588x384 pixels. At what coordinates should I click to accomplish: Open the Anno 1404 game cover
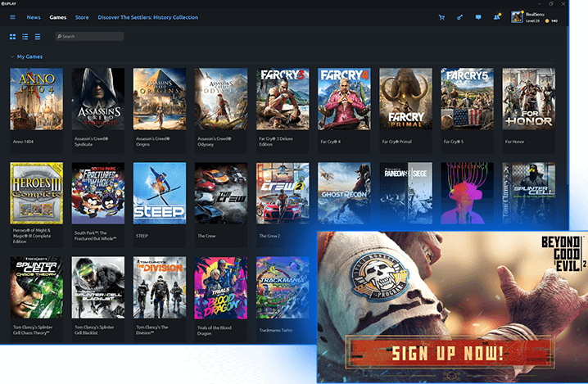click(36, 99)
